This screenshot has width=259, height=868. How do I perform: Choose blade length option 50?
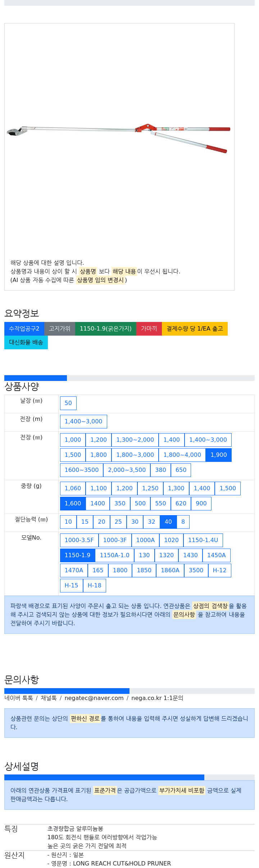coord(68,403)
